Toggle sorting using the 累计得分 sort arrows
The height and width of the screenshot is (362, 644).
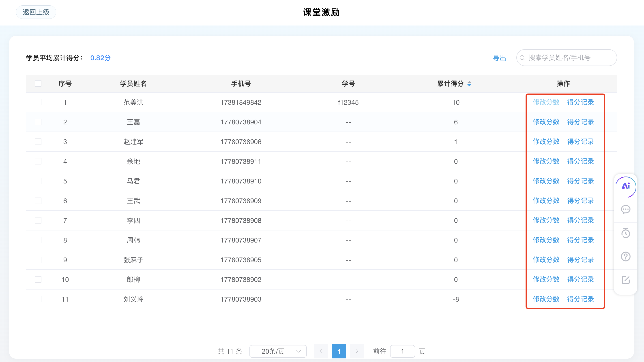[x=470, y=84]
